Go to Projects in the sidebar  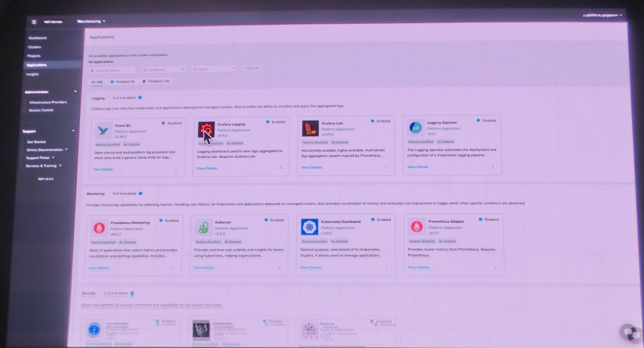pos(34,56)
